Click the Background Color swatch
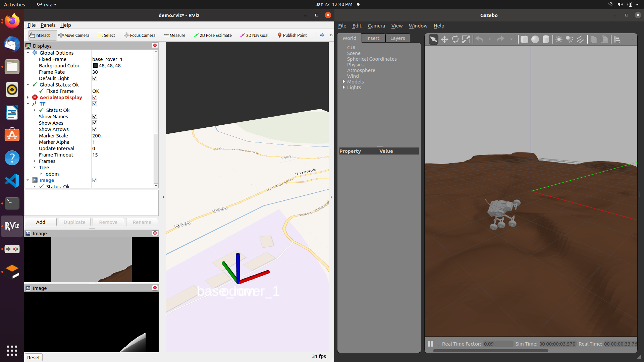 95,66
